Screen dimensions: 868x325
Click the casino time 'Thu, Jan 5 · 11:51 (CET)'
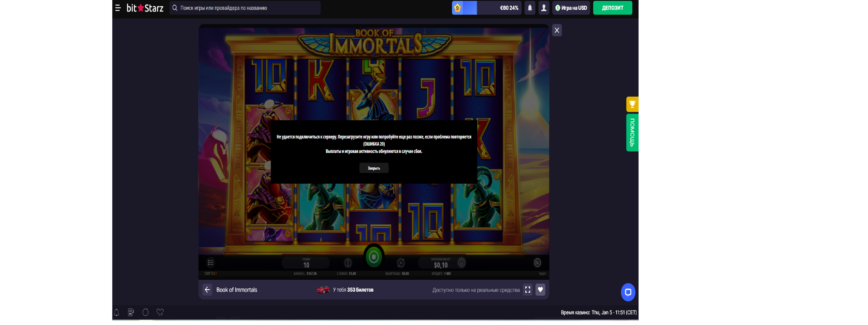point(614,313)
